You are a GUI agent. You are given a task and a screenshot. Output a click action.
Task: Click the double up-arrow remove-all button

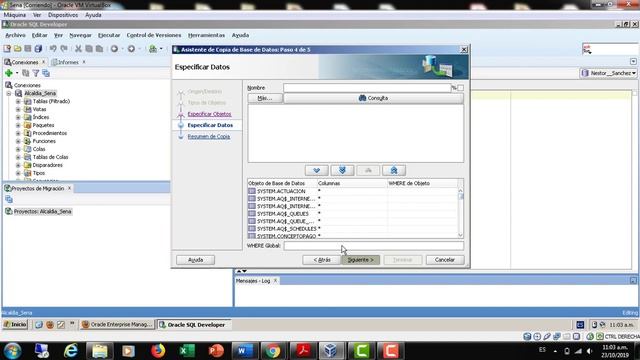[x=394, y=170]
